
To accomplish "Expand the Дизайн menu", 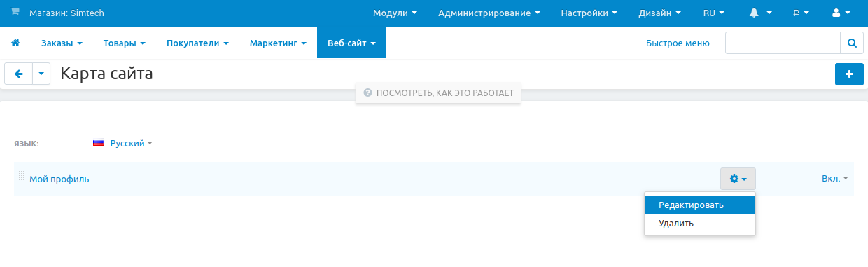I will [x=659, y=13].
